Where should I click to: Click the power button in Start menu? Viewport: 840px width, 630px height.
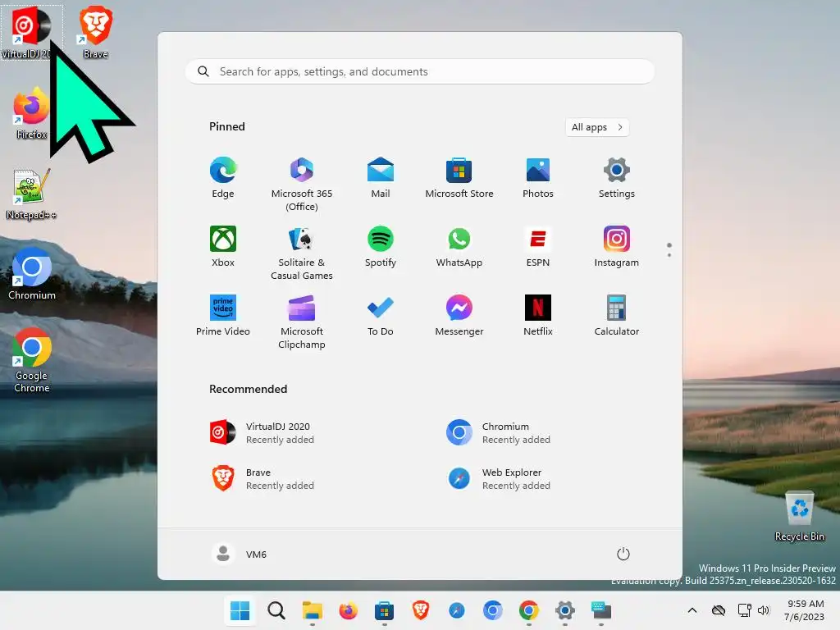[623, 554]
